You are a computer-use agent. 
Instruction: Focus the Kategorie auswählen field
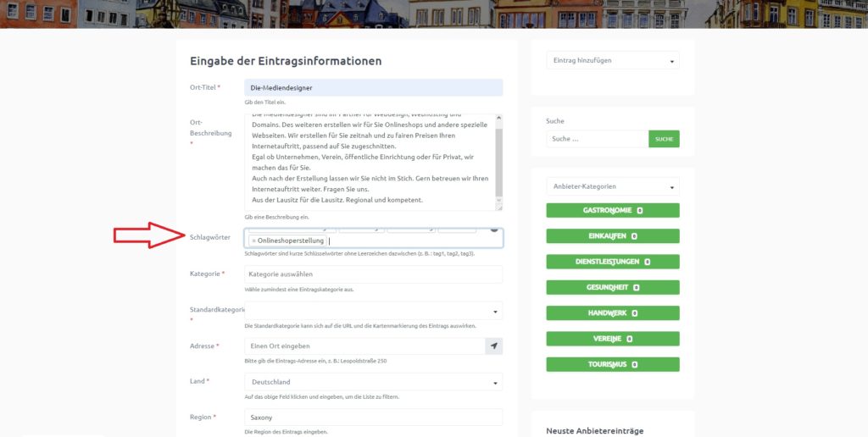click(373, 274)
